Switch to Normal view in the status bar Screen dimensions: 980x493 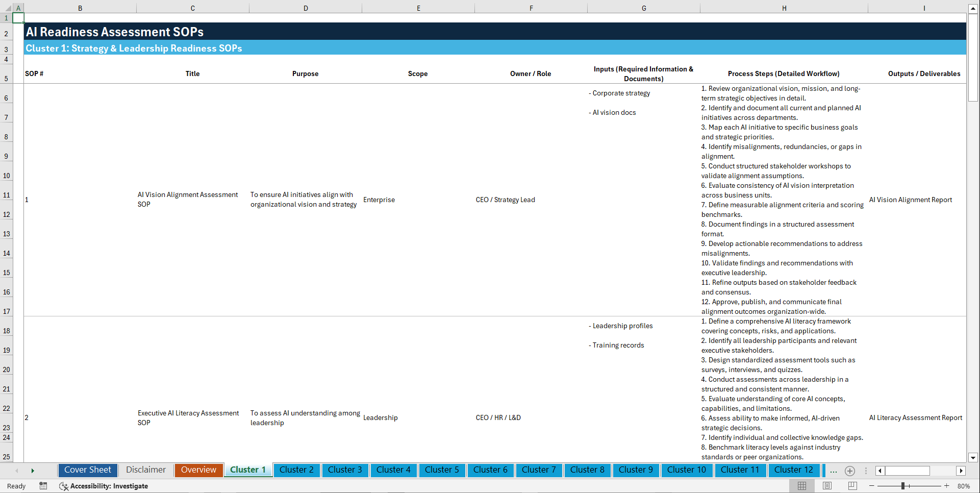[x=801, y=486]
